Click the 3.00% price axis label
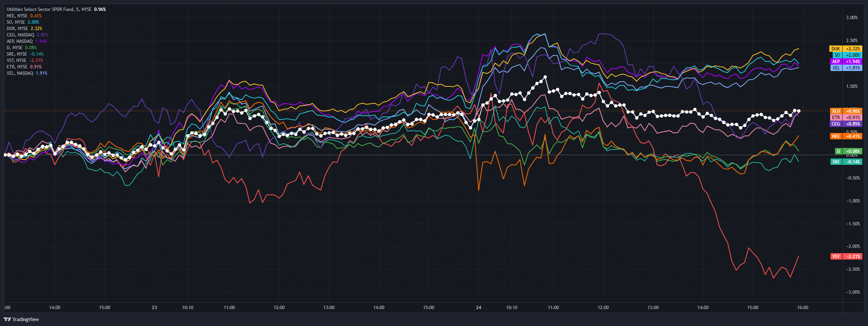The image size is (868, 326). pos(852,18)
